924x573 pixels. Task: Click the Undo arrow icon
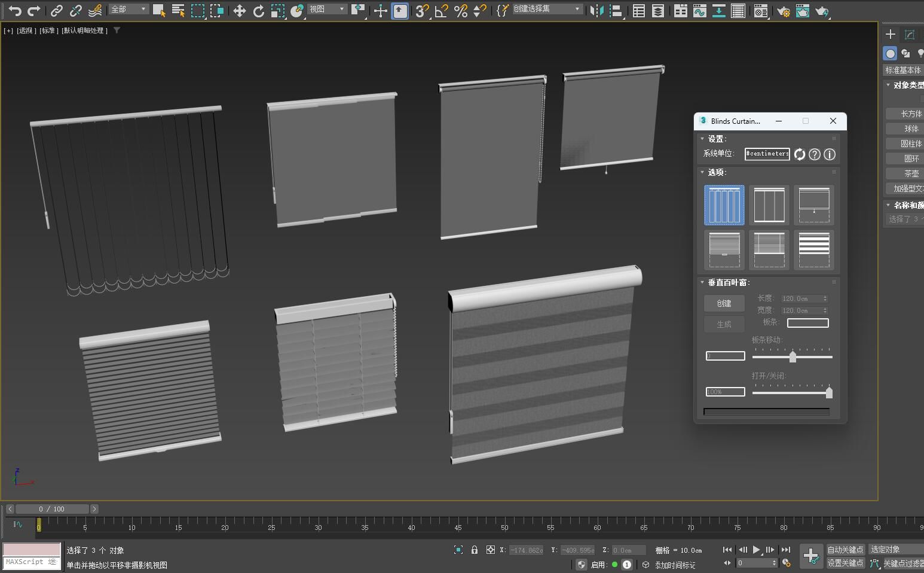click(x=15, y=10)
